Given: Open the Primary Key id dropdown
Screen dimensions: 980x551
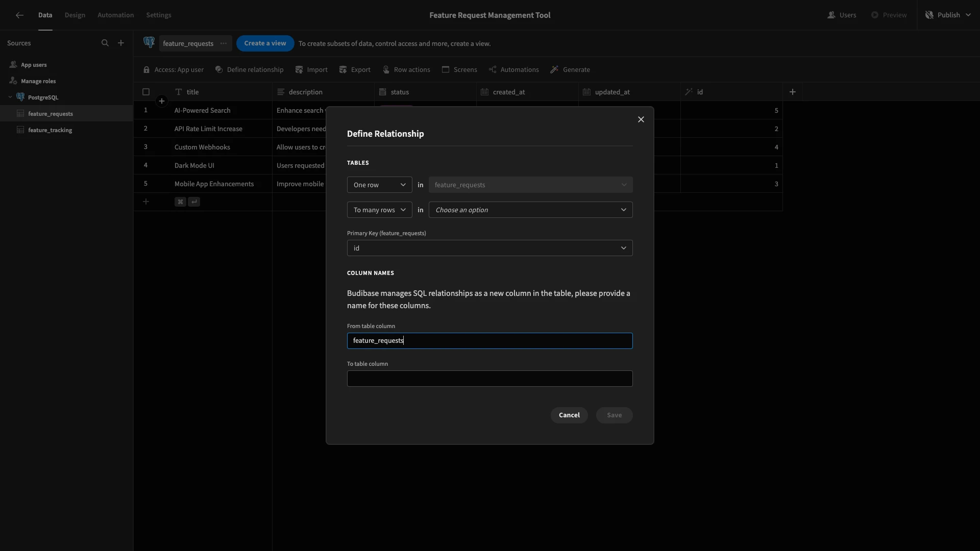Looking at the screenshot, I should (x=490, y=248).
